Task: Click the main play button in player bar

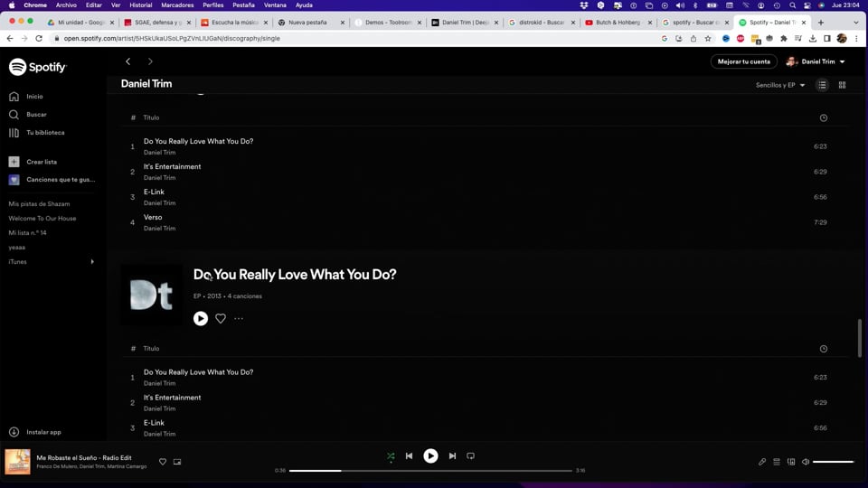Action: [x=430, y=455]
